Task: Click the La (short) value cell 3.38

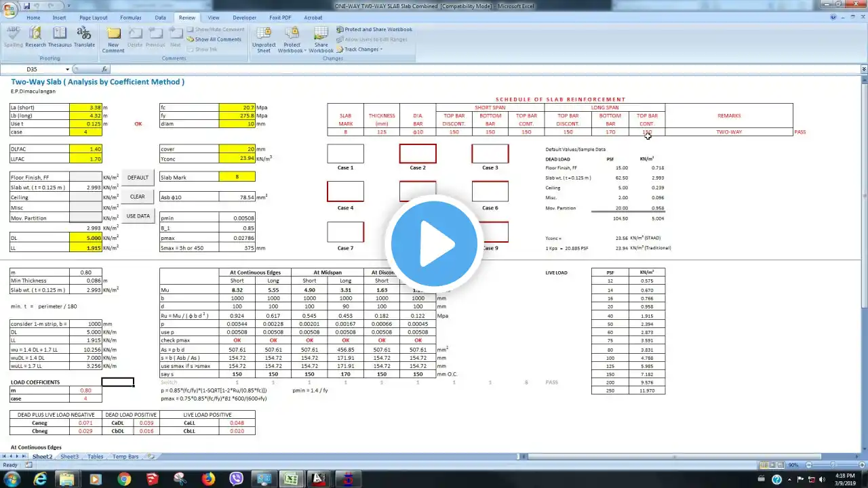Action: [86, 107]
